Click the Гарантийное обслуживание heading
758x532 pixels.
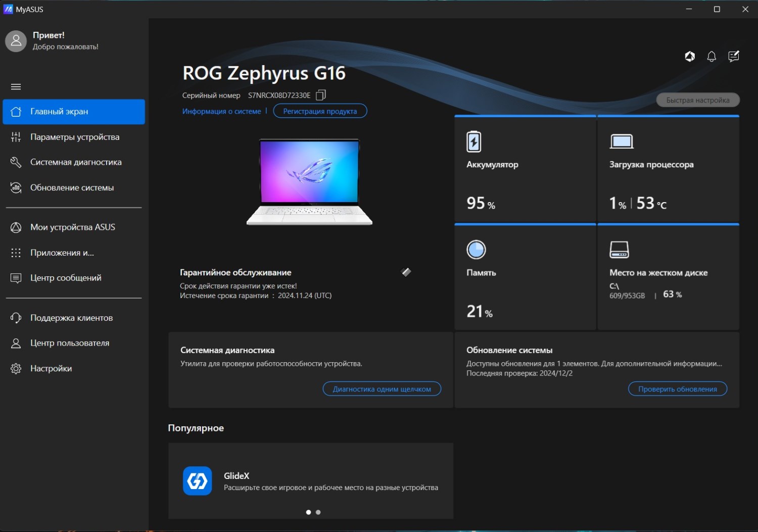click(x=235, y=273)
